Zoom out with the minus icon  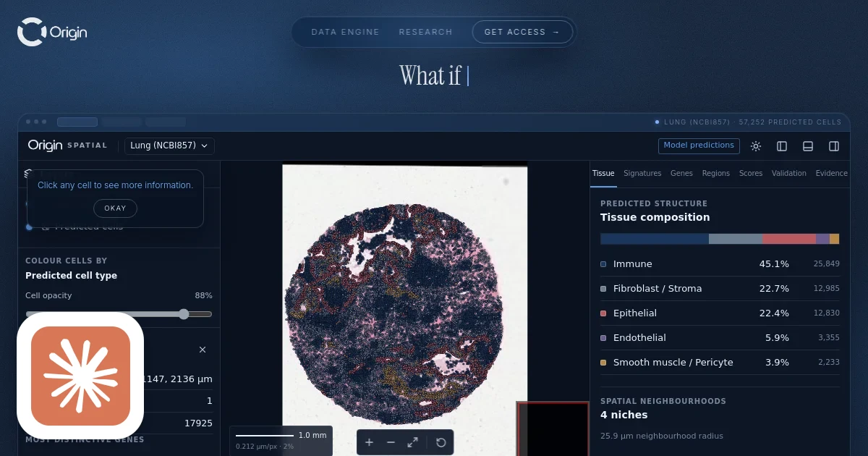tap(391, 442)
